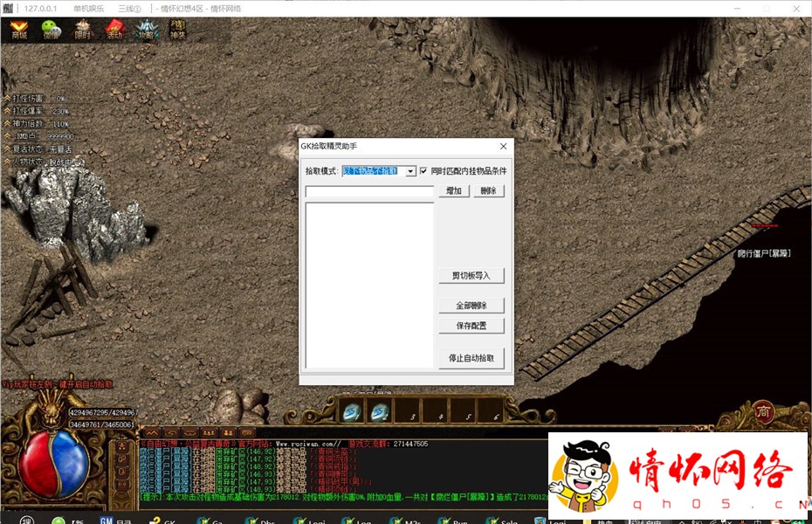Open the 限时 limited-time event icon

click(x=82, y=31)
